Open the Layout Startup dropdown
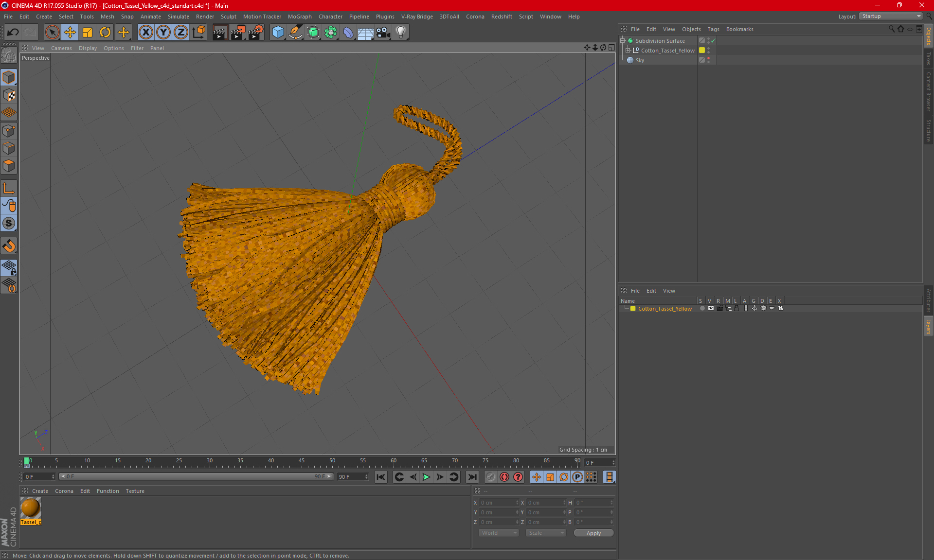The image size is (934, 560). tap(891, 16)
